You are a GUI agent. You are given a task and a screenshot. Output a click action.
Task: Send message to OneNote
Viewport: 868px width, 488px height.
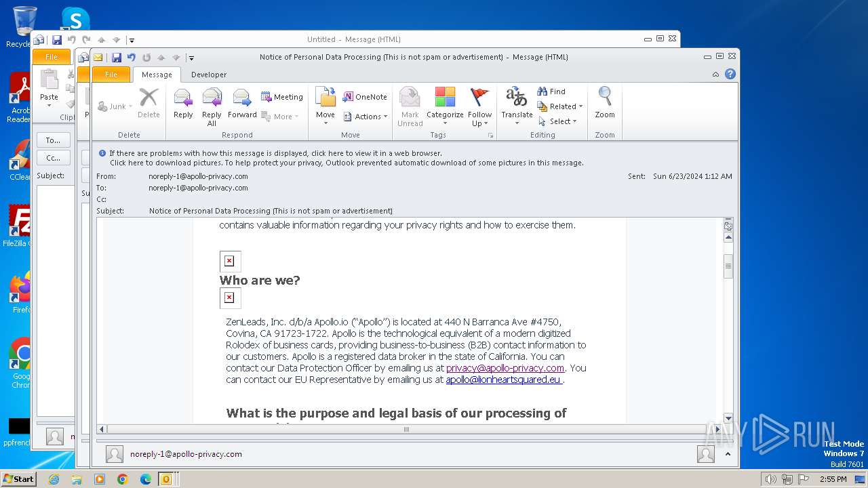click(x=365, y=97)
